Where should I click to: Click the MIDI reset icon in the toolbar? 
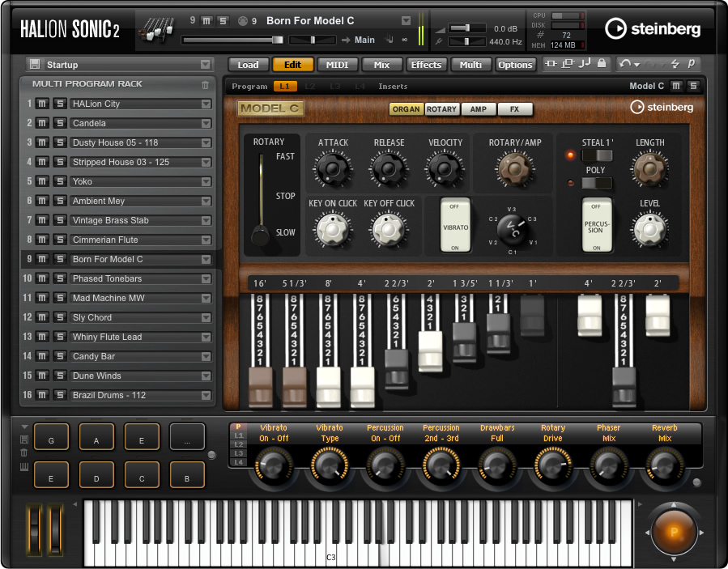point(586,64)
